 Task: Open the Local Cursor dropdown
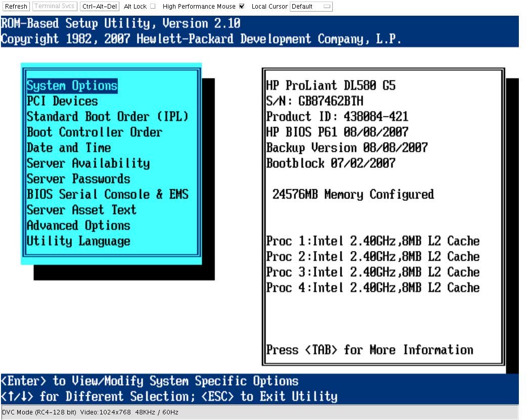pyautogui.click(x=311, y=7)
